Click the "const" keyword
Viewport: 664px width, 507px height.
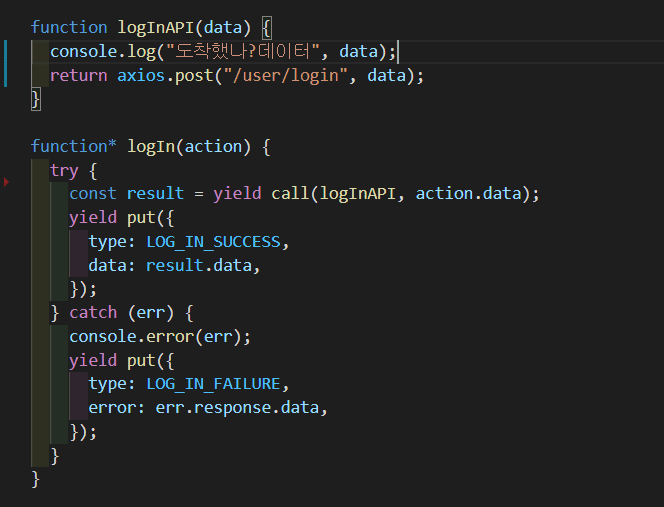[93, 194]
